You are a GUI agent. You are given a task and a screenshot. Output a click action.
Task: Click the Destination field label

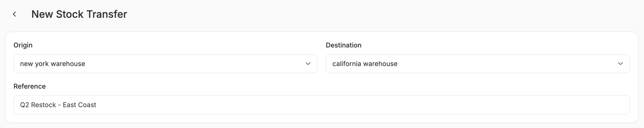[344, 45]
